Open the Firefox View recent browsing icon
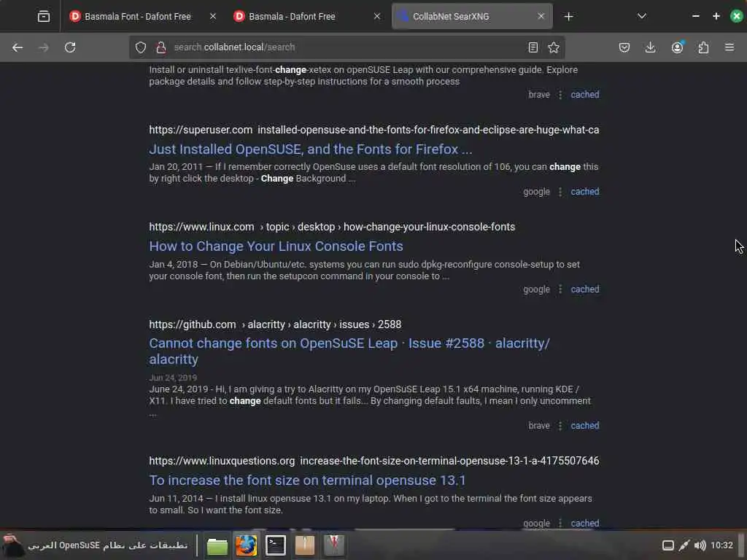This screenshot has width=747, height=560. [x=43, y=17]
